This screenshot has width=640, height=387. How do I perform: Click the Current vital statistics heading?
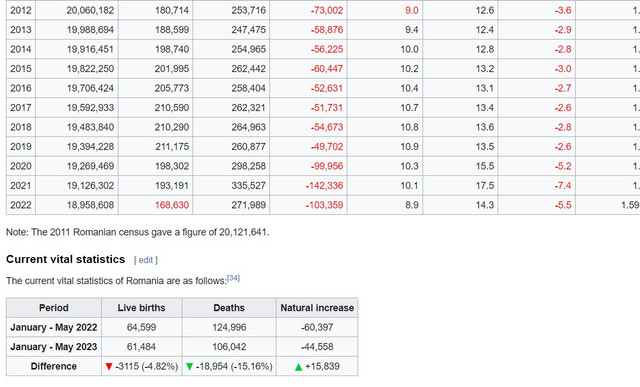65,260
